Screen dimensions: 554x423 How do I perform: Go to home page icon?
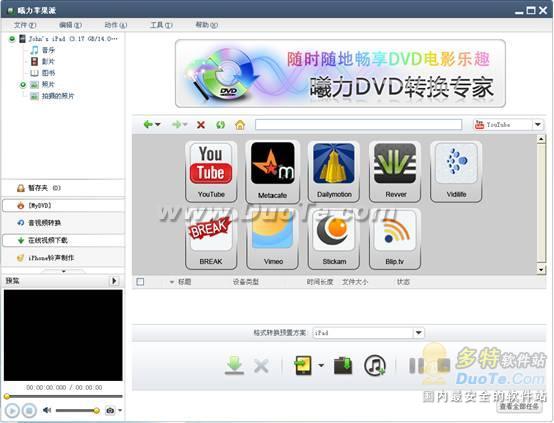click(x=240, y=125)
